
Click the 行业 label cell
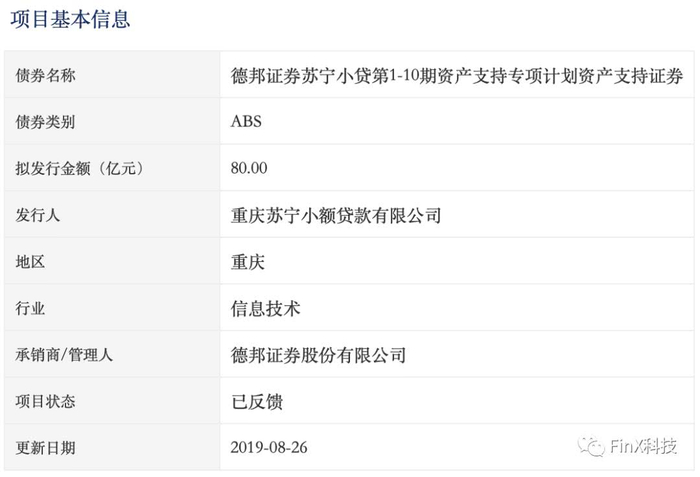point(112,308)
